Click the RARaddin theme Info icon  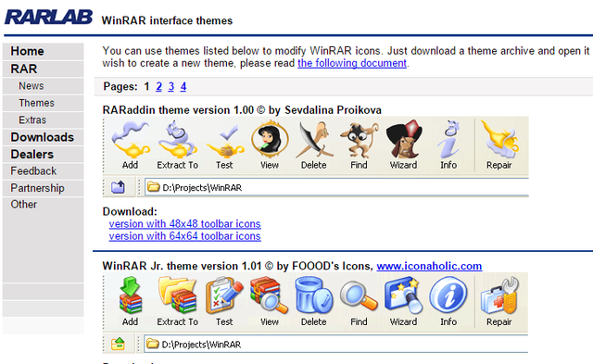(x=448, y=140)
